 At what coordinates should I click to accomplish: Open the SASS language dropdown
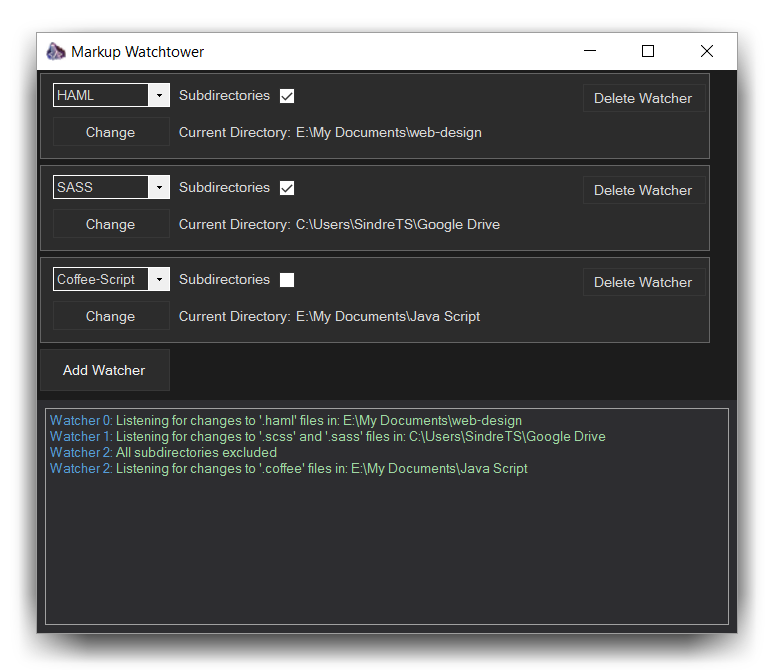click(x=159, y=187)
